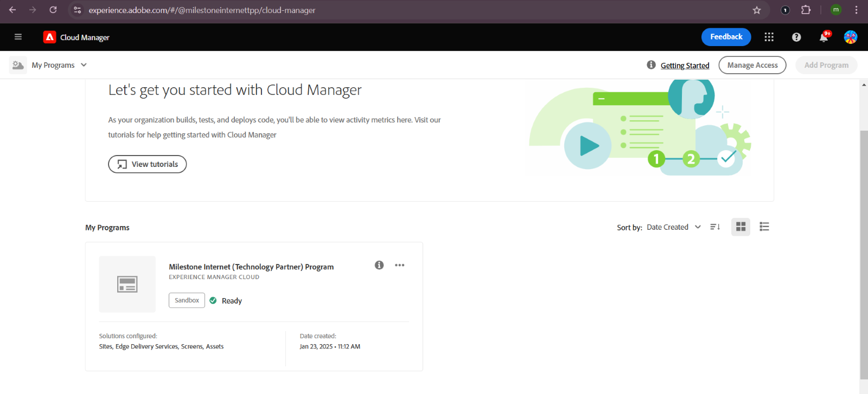Viewport: 868px width, 394px height.
Task: Switch to grid card view
Action: click(741, 227)
